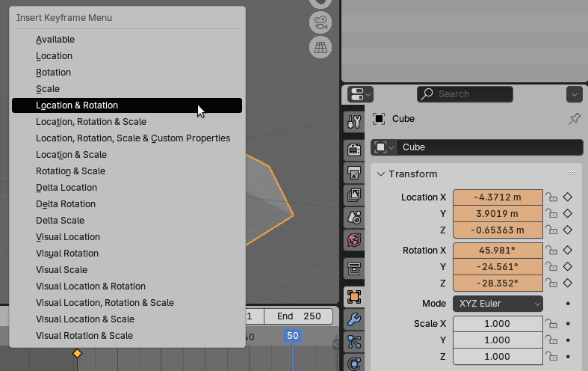Open the Tool properties tab
The width and height of the screenshot is (588, 371).
[x=354, y=122]
